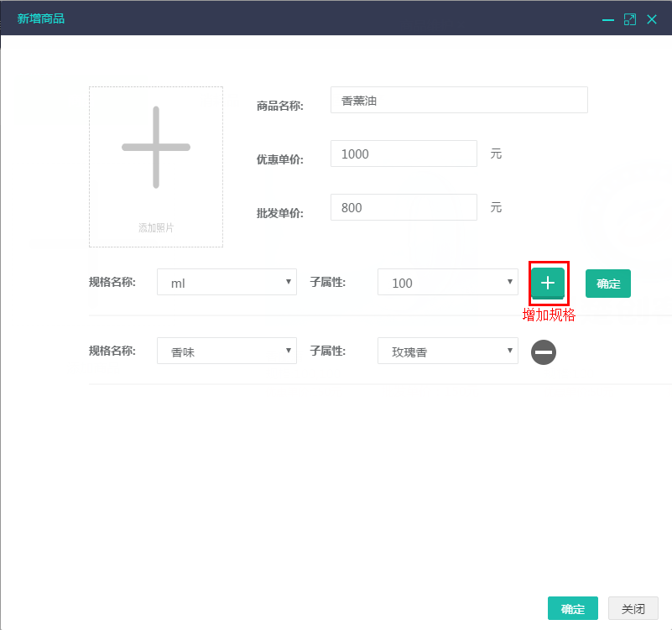Click the 新增商品 dialog title
This screenshot has height=630, width=672.
point(41,18)
